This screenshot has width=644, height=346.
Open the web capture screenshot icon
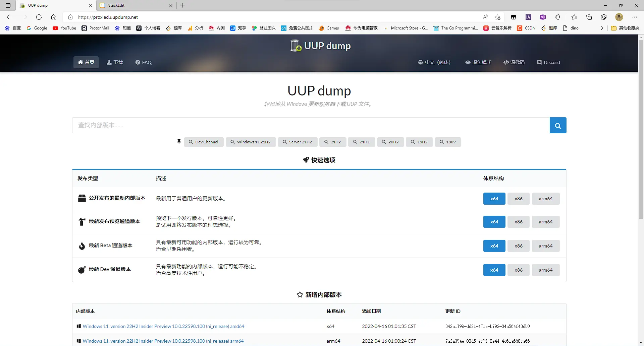tap(604, 17)
